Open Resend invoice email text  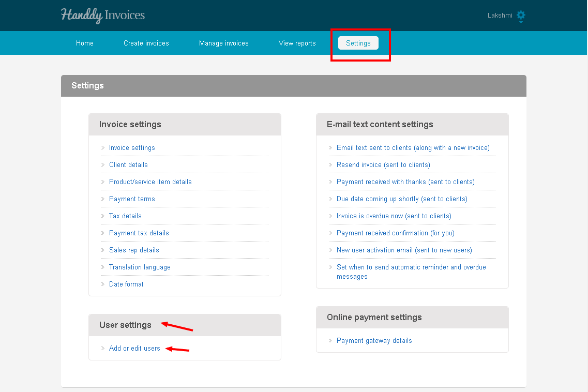tap(383, 164)
